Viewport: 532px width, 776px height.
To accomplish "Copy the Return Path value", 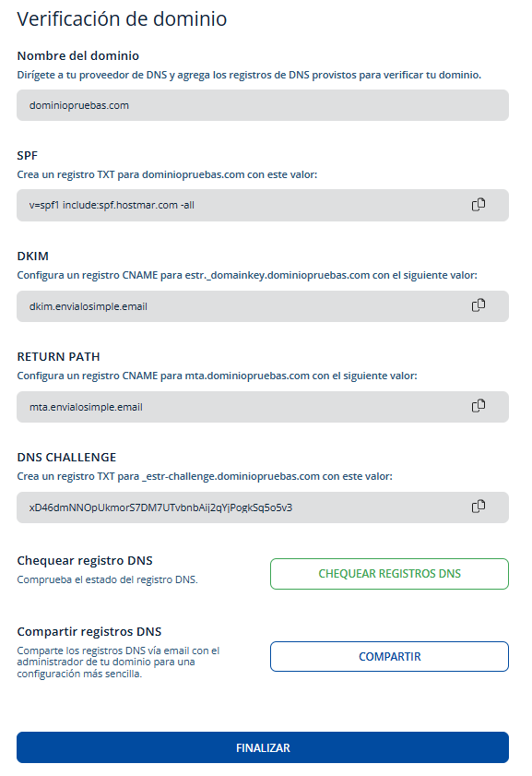I will (x=479, y=406).
